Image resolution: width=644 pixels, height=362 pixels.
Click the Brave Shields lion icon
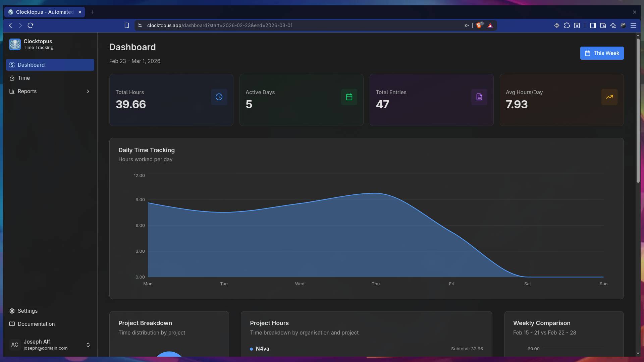(479, 25)
